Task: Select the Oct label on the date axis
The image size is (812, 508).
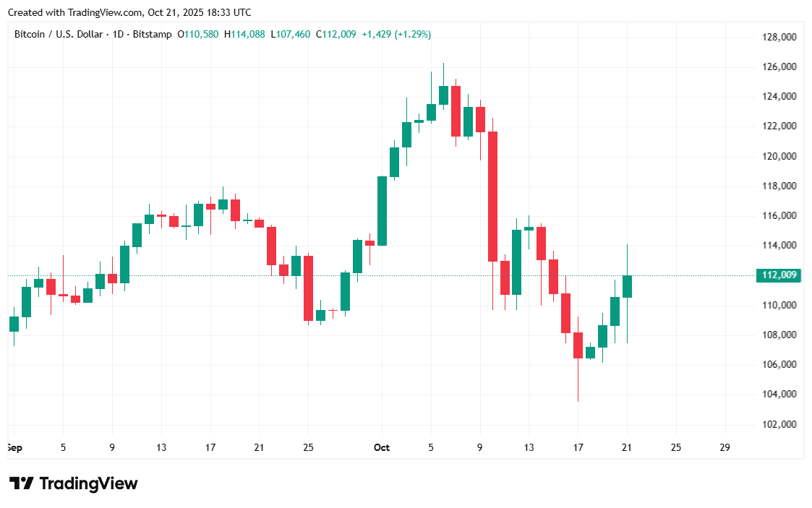Action: (382, 448)
